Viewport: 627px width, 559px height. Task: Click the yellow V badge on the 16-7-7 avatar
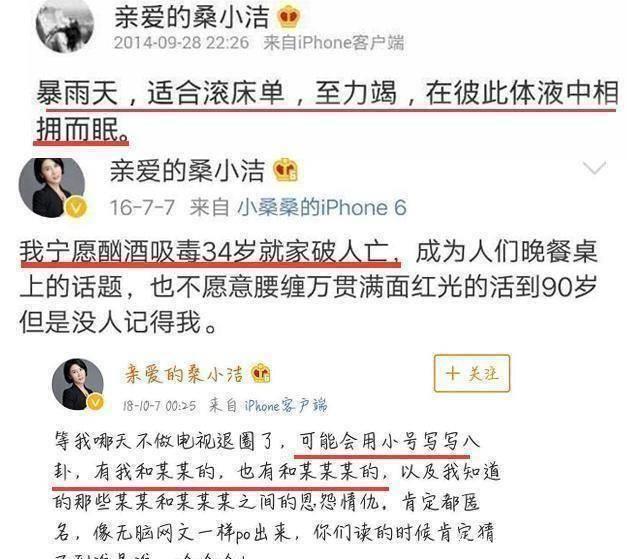[x=76, y=207]
